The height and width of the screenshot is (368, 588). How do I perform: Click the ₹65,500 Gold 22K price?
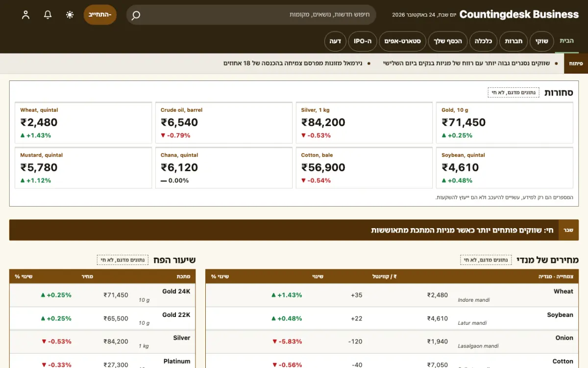116,318
